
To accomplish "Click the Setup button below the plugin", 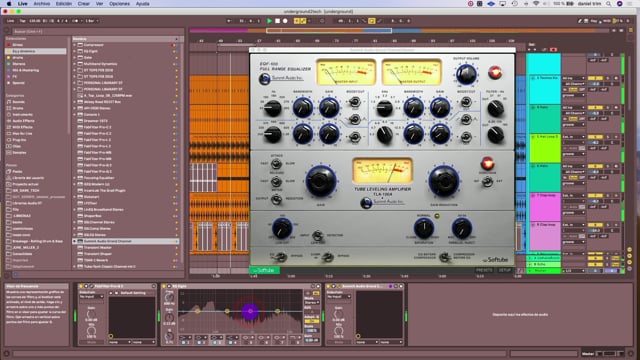I will click(x=504, y=270).
